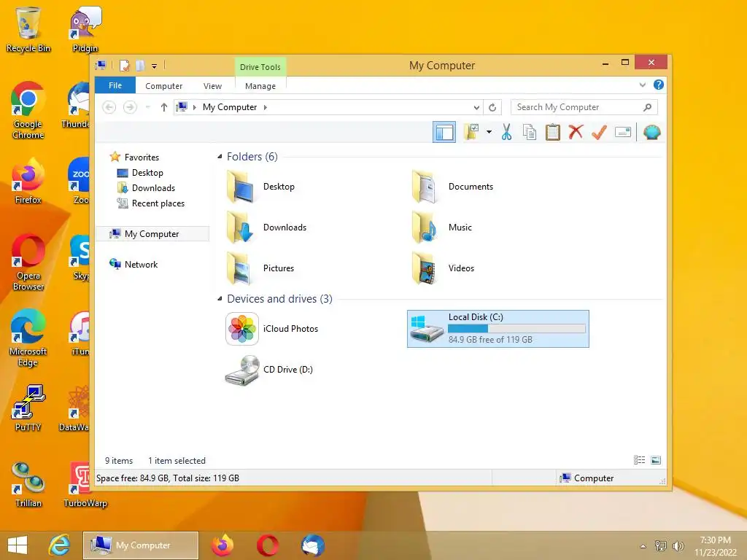This screenshot has width=747, height=560.
Task: Open Downloads under Favorites
Action: (x=153, y=187)
